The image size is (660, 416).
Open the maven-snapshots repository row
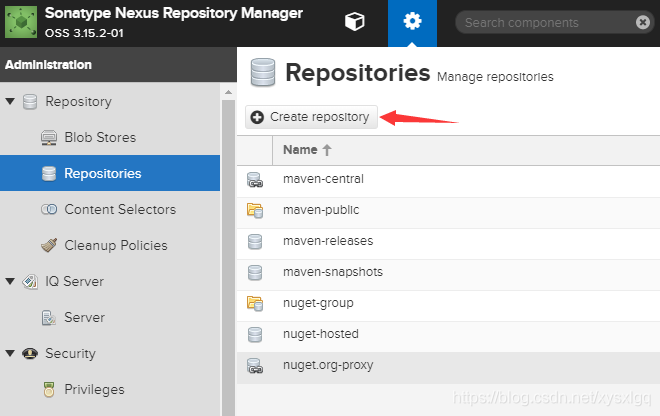[333, 272]
